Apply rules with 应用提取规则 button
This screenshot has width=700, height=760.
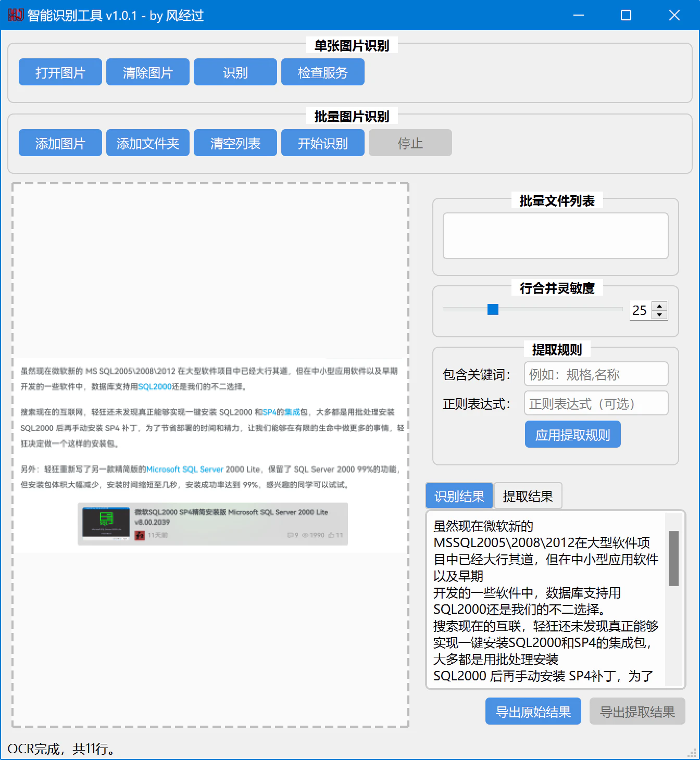pyautogui.click(x=572, y=435)
